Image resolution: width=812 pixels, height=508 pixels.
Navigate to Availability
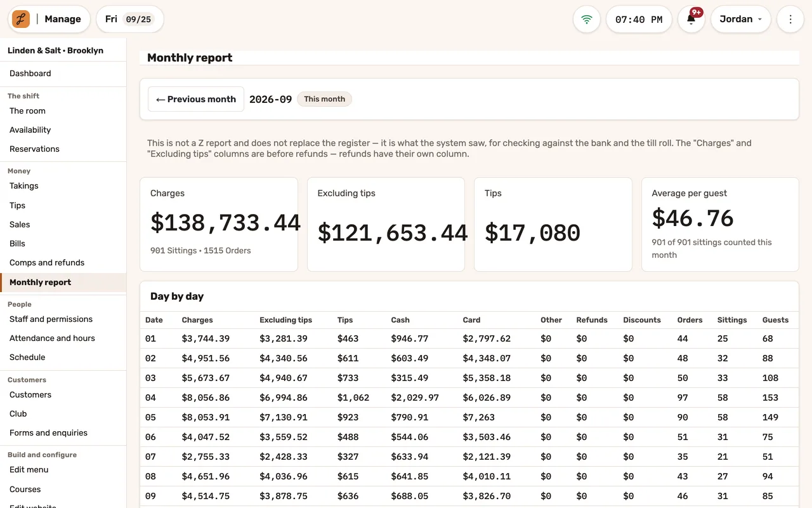(63, 130)
